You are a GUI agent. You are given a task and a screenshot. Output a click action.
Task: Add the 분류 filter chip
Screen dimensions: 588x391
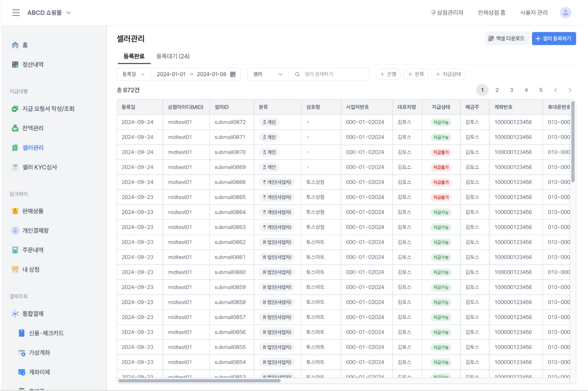click(x=416, y=74)
